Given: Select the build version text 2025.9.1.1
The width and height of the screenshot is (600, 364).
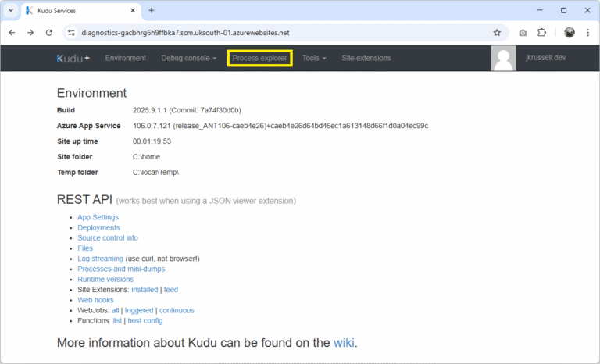Looking at the screenshot, I should click(x=150, y=110).
